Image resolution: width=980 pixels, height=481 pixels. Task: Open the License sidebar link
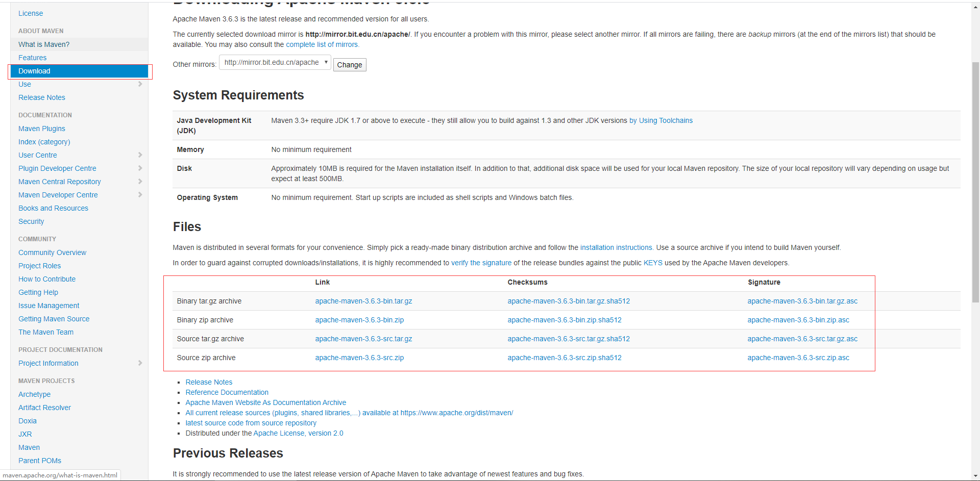(x=31, y=13)
